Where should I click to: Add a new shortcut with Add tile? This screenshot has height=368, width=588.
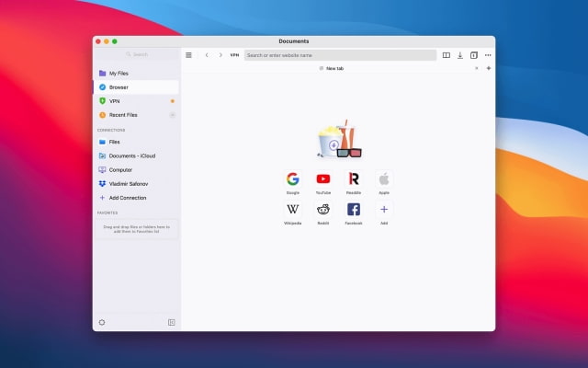pos(384,210)
